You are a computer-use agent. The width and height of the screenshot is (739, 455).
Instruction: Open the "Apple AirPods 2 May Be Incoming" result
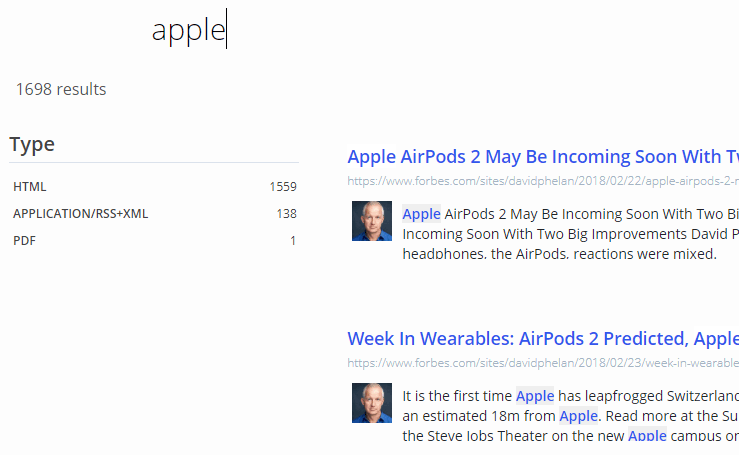click(542, 157)
